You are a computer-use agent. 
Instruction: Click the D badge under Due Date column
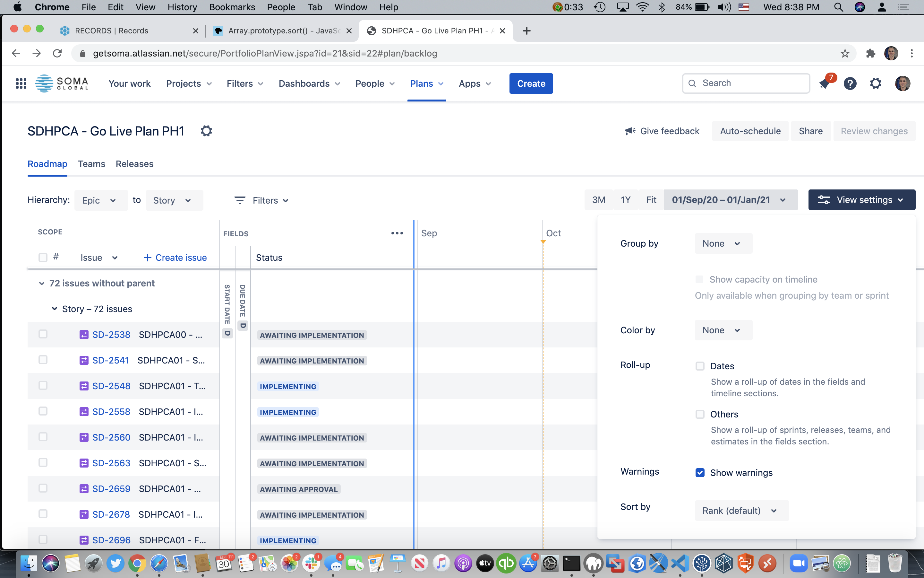[243, 326]
